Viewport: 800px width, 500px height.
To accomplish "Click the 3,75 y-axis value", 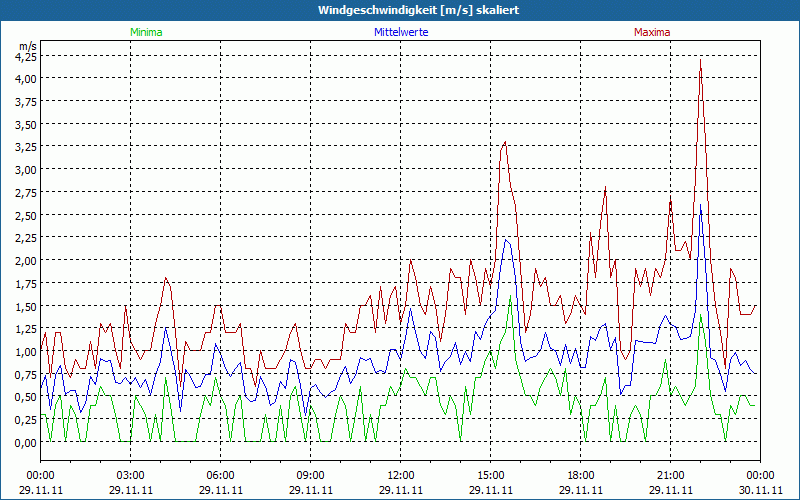I will click(26, 102).
